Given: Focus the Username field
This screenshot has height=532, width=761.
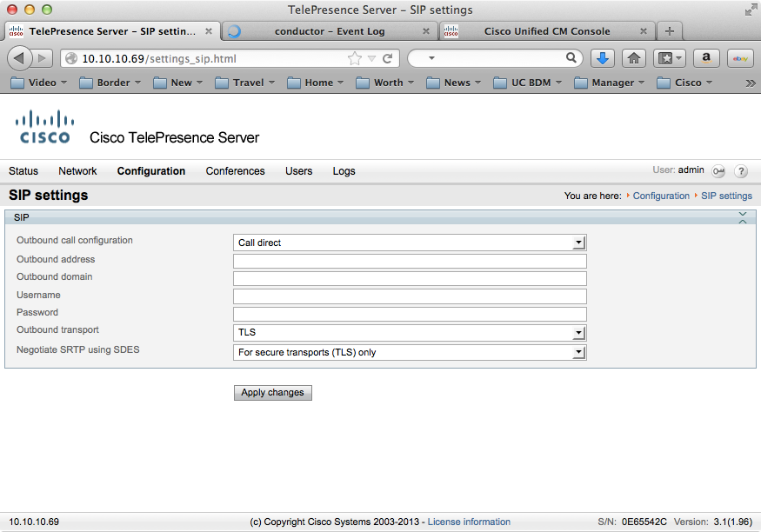Looking at the screenshot, I should 410,296.
